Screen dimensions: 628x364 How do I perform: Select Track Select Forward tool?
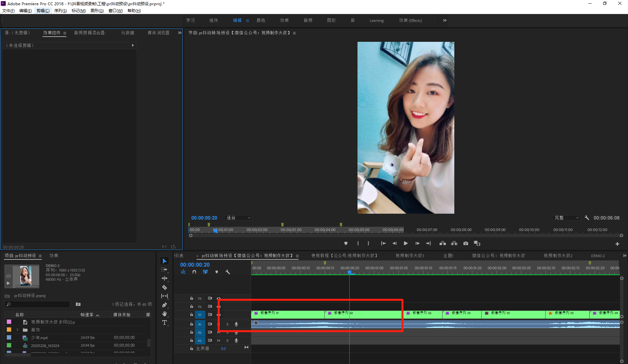click(x=165, y=270)
